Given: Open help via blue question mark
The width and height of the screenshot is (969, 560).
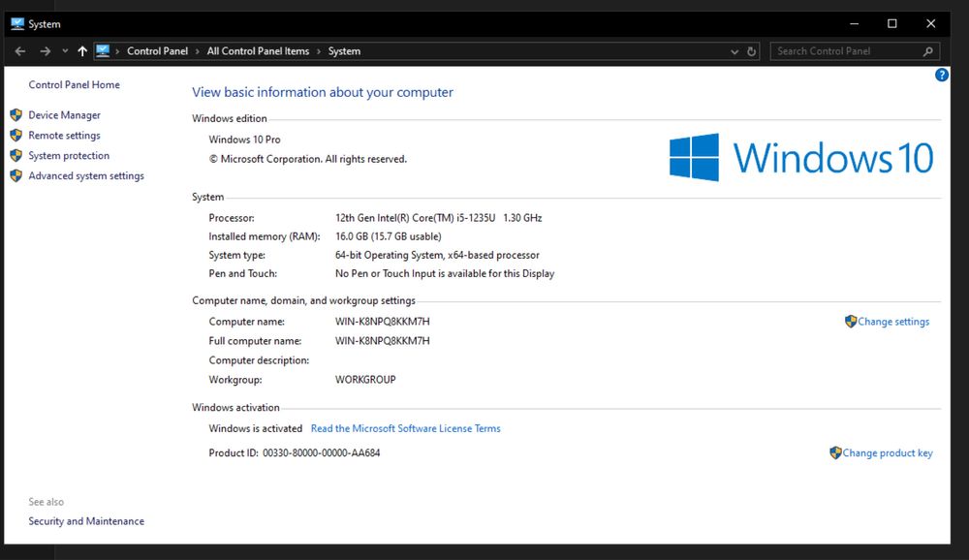Looking at the screenshot, I should pos(942,75).
